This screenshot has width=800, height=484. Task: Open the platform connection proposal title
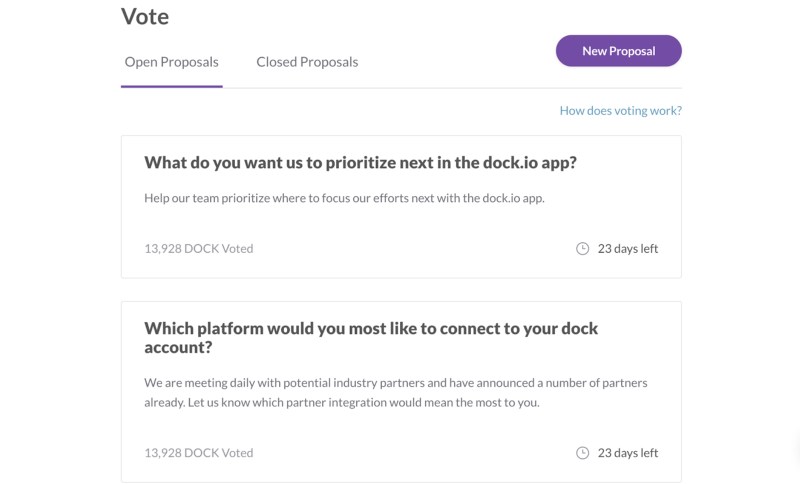pos(371,328)
